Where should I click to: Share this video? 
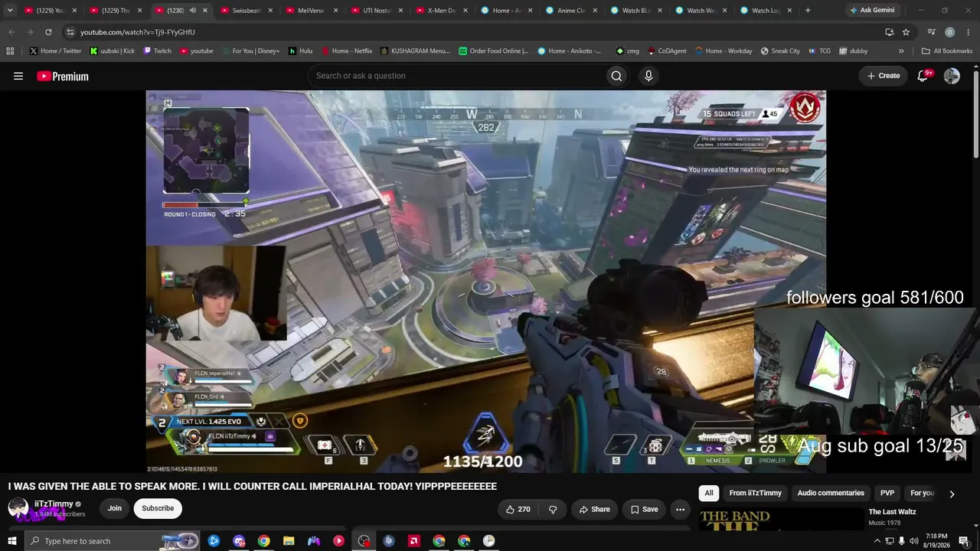tap(594, 509)
